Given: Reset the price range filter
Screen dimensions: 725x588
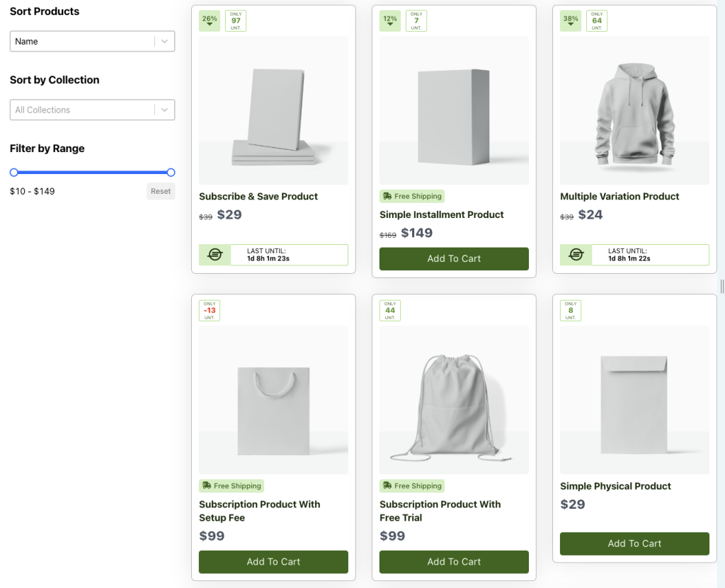Looking at the screenshot, I should (x=161, y=191).
